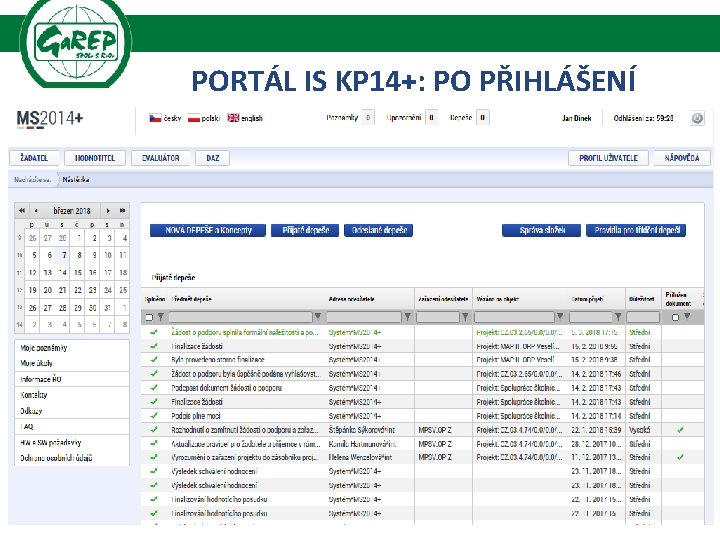Open filter icon of Splněno column
The width and height of the screenshot is (720, 540).
tap(161, 317)
